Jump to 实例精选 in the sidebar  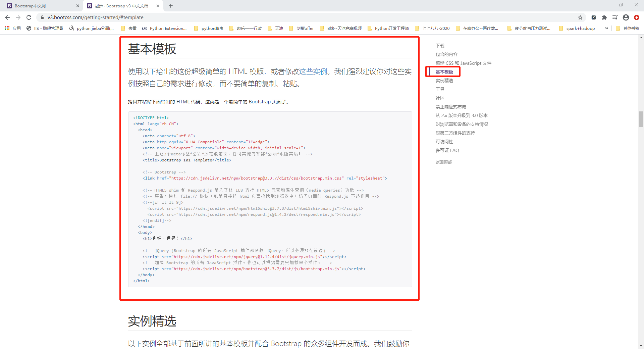(444, 81)
